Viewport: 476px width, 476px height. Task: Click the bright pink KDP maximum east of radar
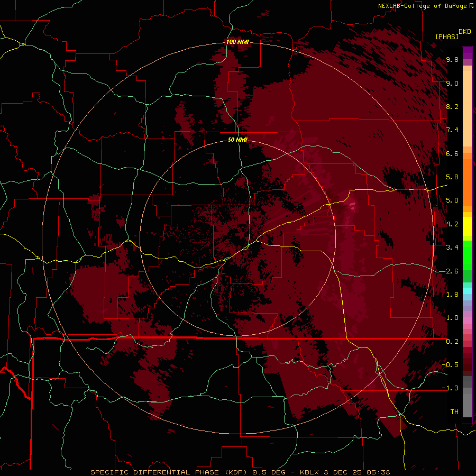click(x=352, y=206)
